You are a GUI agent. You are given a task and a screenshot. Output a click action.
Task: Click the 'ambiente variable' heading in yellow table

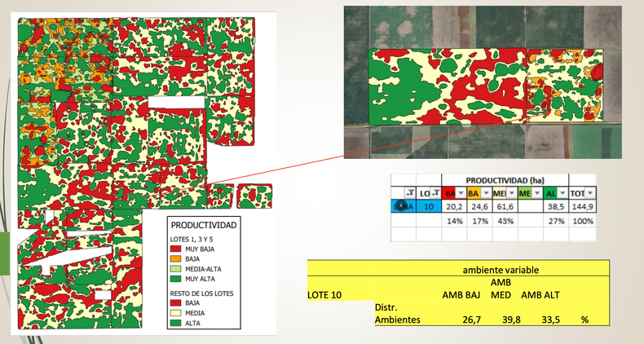coord(501,270)
